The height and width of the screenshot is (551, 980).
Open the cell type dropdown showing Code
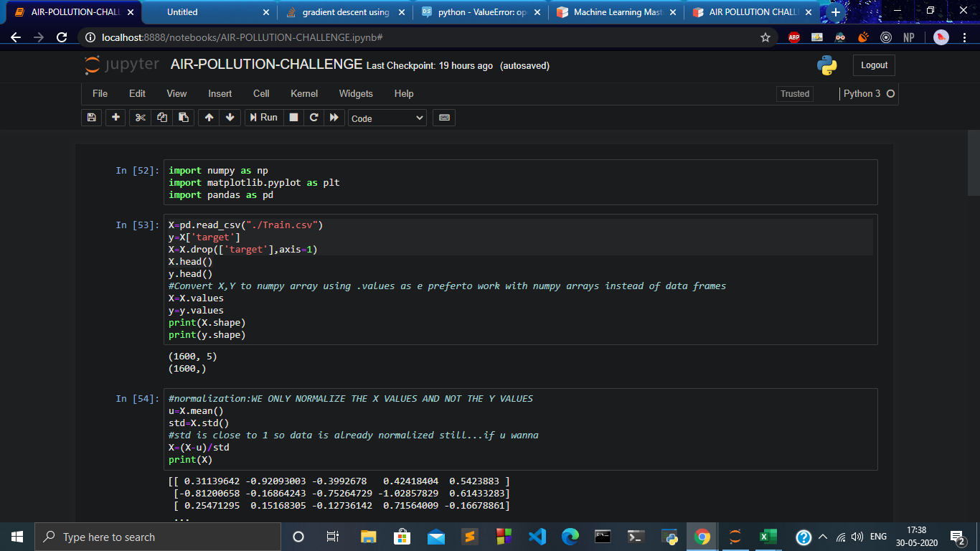pyautogui.click(x=387, y=118)
